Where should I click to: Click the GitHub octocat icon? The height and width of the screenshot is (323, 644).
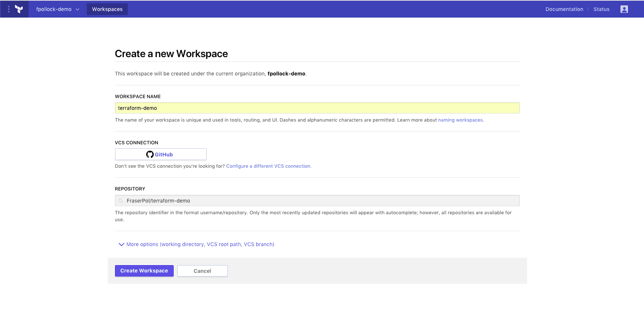150,155
